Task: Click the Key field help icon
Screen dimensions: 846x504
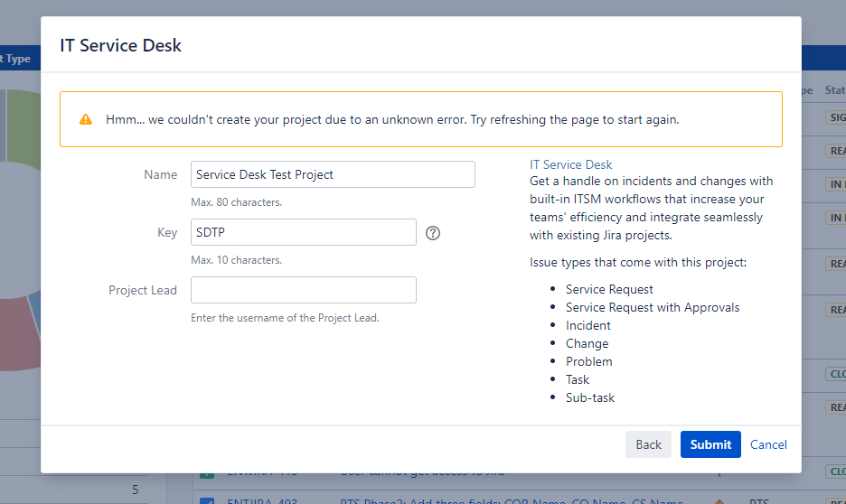Action: click(433, 233)
